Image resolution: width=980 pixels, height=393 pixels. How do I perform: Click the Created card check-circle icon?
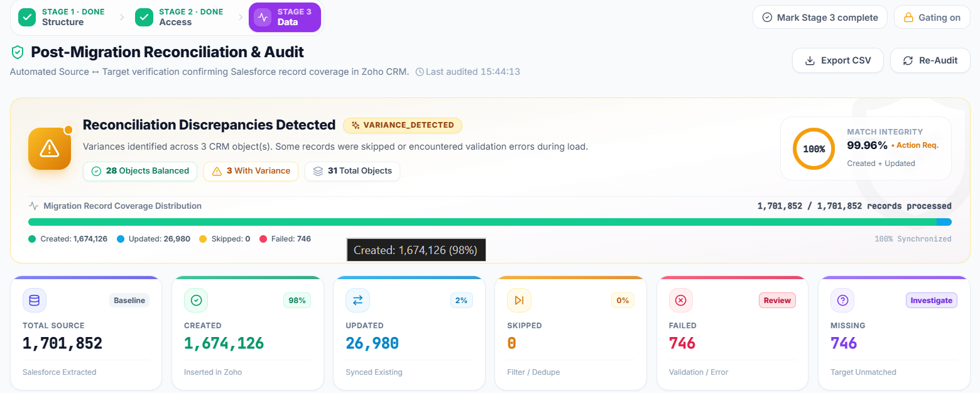[196, 301]
